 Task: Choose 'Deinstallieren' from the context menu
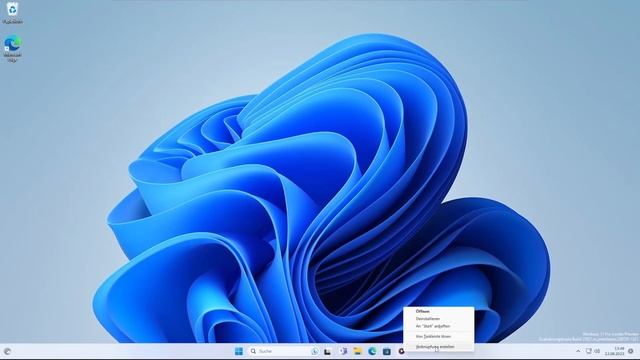[x=428, y=318]
